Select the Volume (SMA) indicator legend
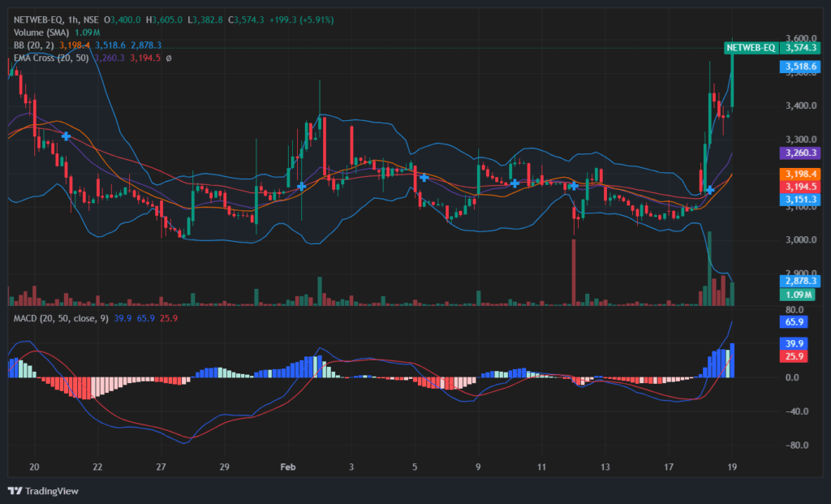831x504 pixels. tap(41, 32)
